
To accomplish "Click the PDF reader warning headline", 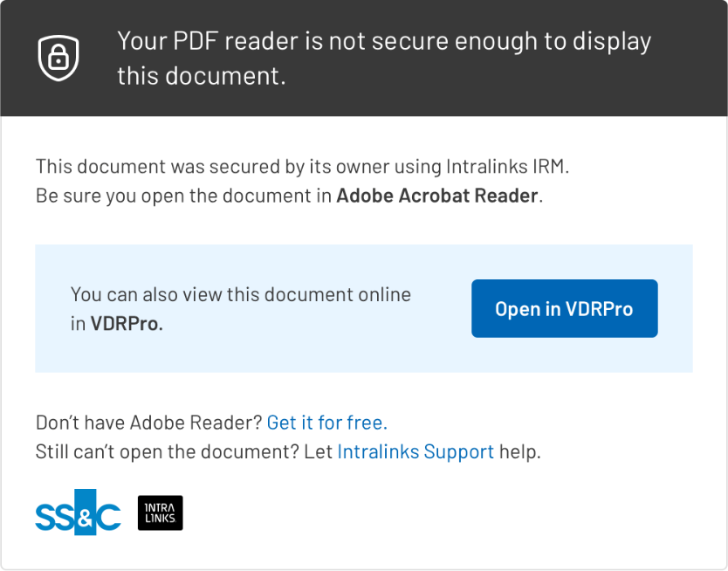I will tap(383, 58).
